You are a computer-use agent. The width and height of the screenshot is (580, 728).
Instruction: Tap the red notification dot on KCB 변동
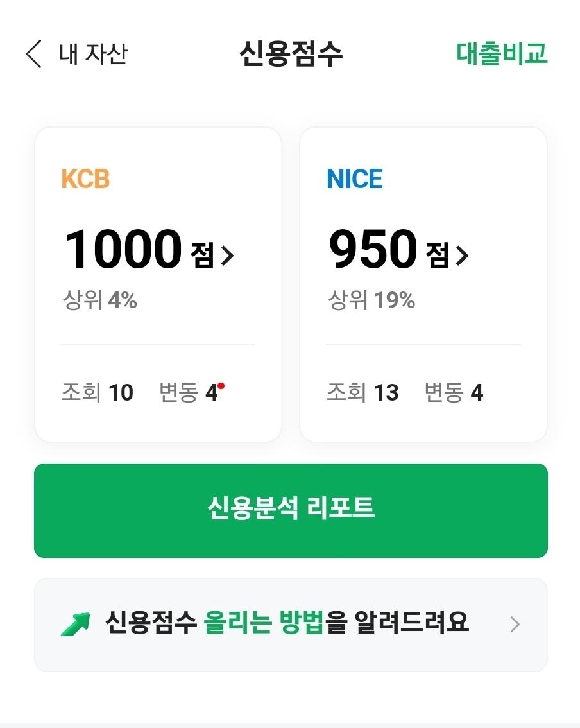click(221, 386)
